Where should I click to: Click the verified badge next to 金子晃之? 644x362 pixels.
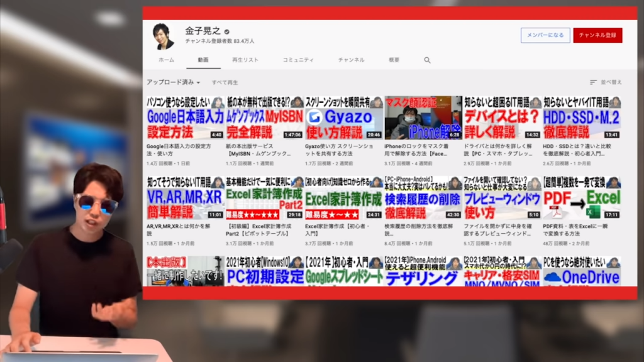[x=226, y=31]
